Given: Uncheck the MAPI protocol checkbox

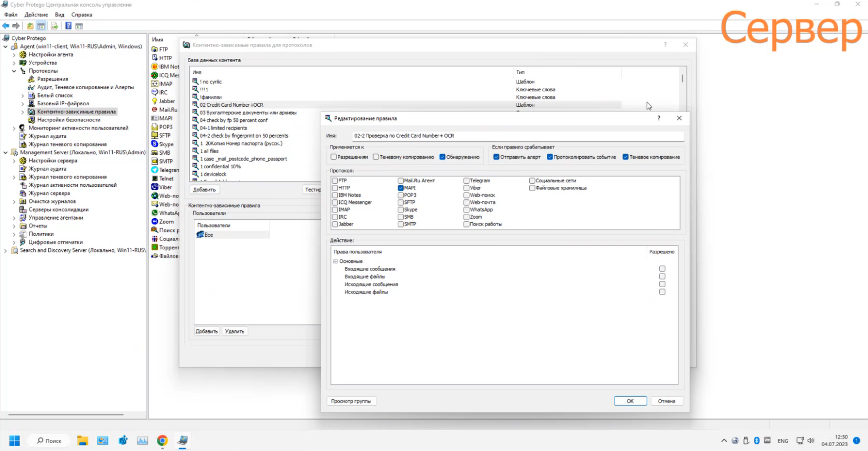Looking at the screenshot, I should (401, 188).
